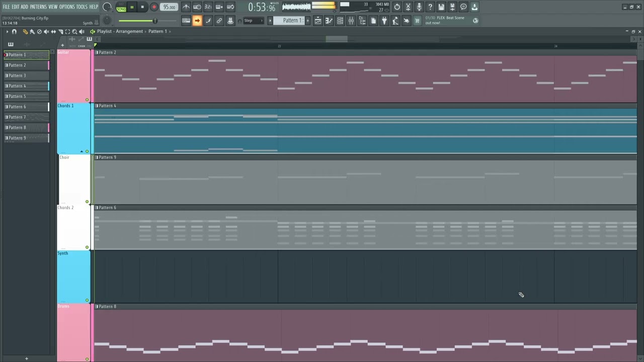Screen dimensions: 644x362
Task: Open the project picker page icon
Action: (x=373, y=21)
